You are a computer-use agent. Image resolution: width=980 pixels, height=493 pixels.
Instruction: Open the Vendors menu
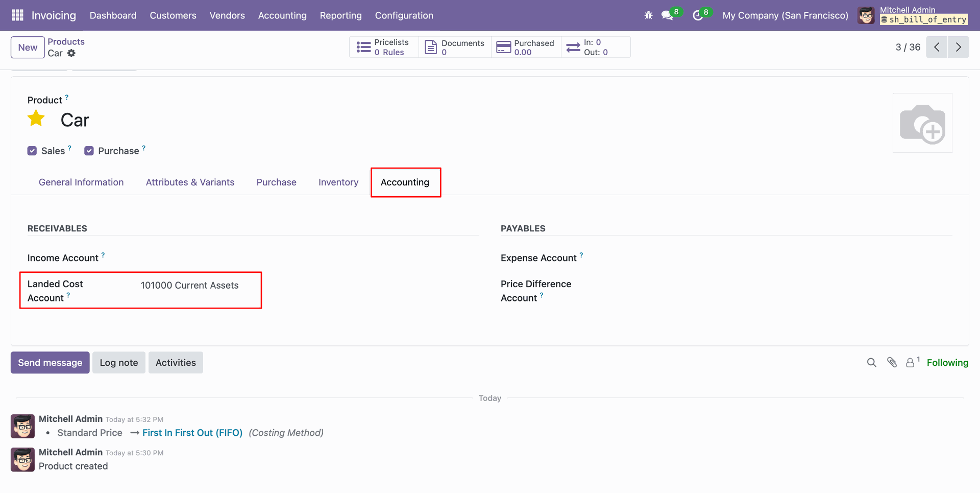tap(227, 15)
